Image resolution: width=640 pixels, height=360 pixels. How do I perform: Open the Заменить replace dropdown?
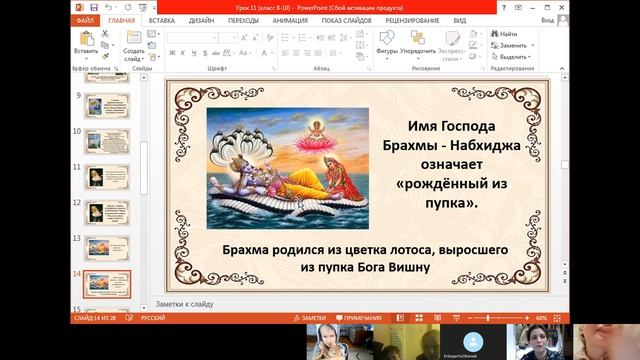533,45
